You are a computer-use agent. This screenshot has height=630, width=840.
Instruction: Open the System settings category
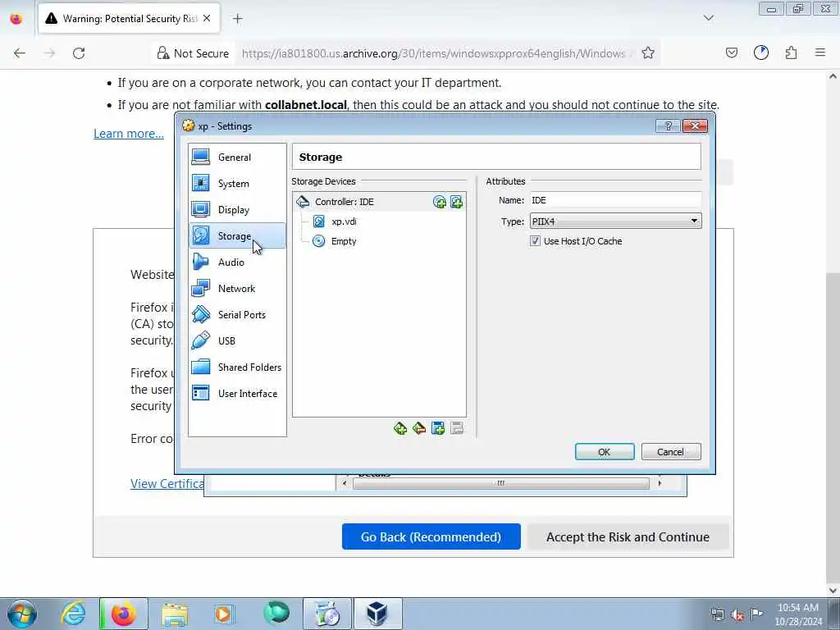pyautogui.click(x=237, y=183)
